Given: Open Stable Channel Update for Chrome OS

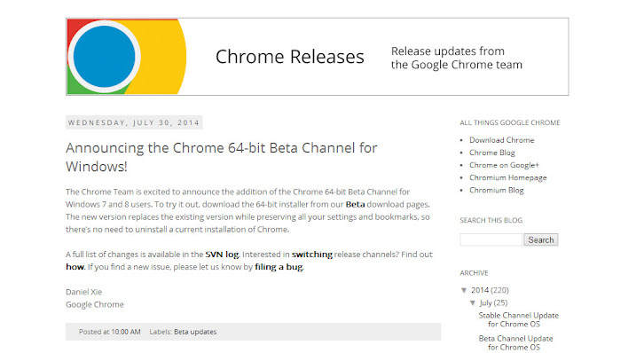Looking at the screenshot, I should 518,320.
